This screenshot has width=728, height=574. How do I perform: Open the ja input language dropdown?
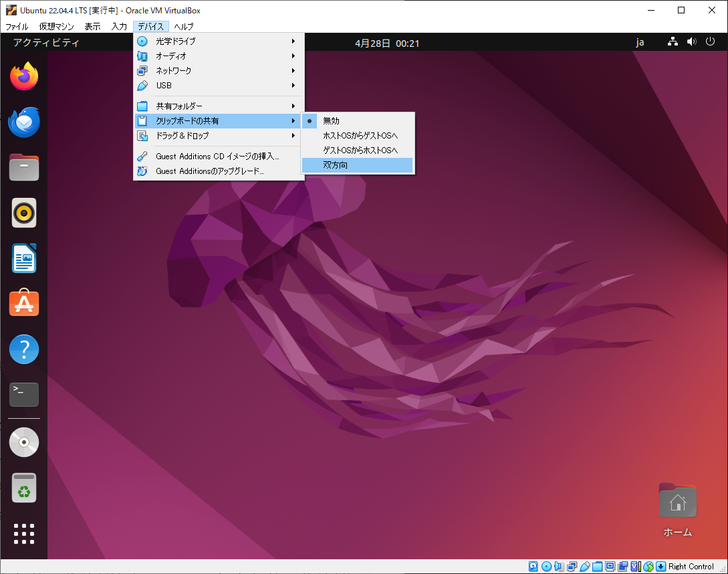tap(640, 42)
